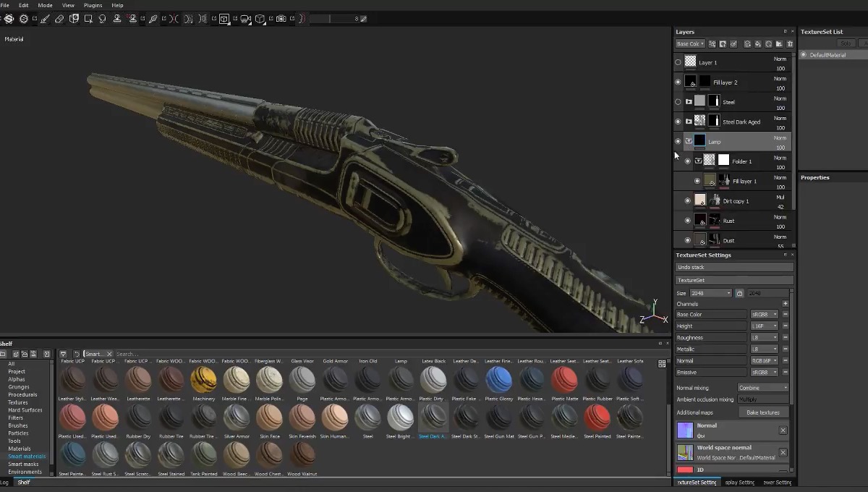Click the Delete layer trash icon
Screen dimensions: 868x492
coord(789,43)
